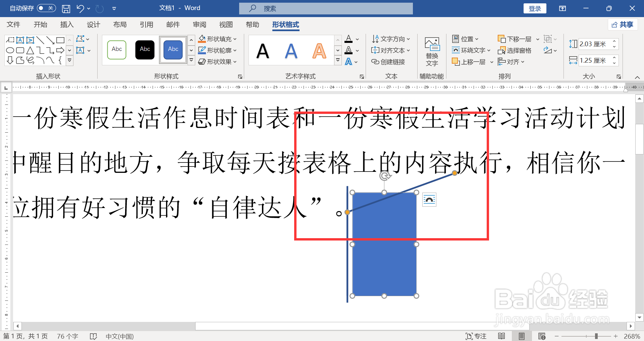Open 形状填充 fill dropdown
The height and width of the screenshot is (341, 644).
(217, 39)
